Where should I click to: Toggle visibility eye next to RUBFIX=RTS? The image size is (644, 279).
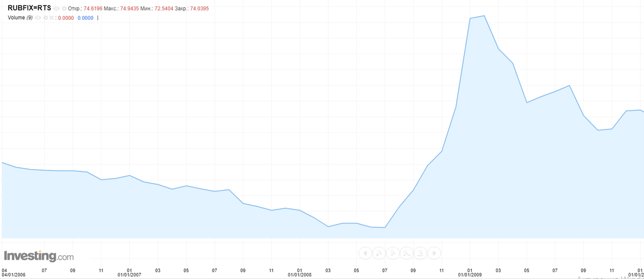click(56, 9)
